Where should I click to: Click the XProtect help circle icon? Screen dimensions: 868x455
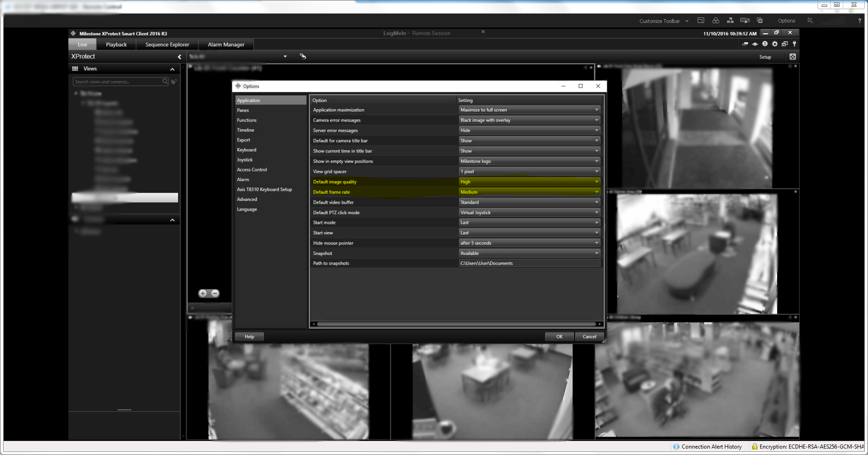pos(765,44)
